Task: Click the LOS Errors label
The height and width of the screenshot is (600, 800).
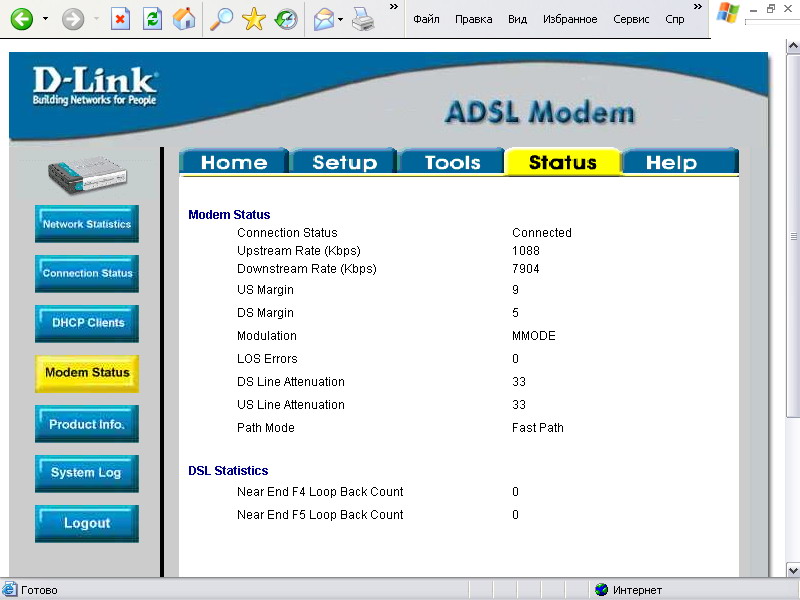Action: [x=267, y=359]
